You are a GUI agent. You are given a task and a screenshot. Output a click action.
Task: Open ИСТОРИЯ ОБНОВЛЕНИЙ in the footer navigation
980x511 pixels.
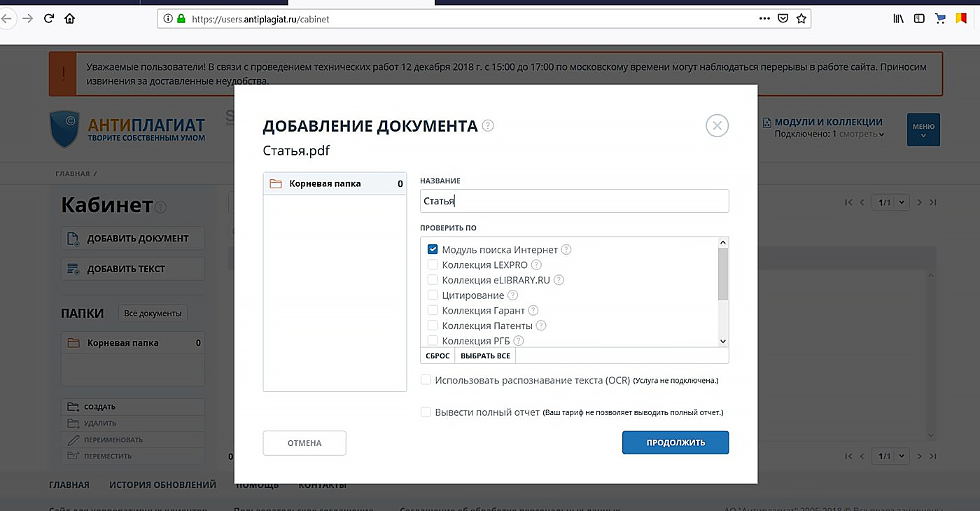click(x=162, y=484)
